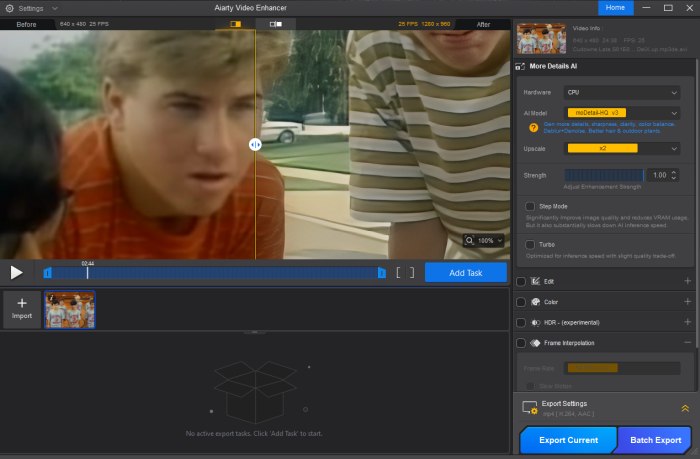Toggle the Color section checkbox

click(521, 302)
